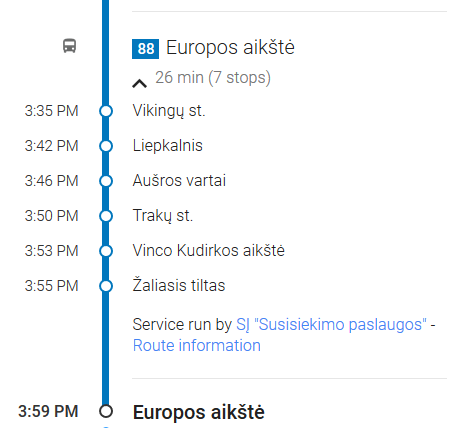Click the Vikingų st. stop name

click(x=169, y=111)
